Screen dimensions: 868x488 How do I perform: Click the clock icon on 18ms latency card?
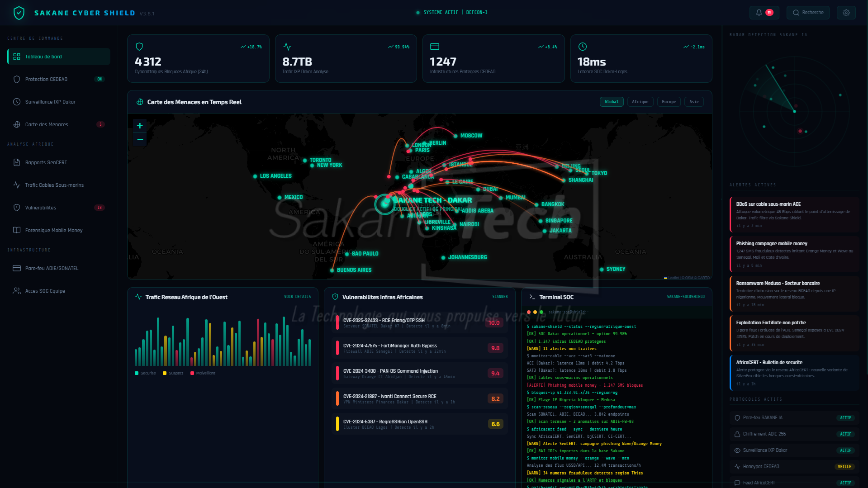pyautogui.click(x=583, y=47)
